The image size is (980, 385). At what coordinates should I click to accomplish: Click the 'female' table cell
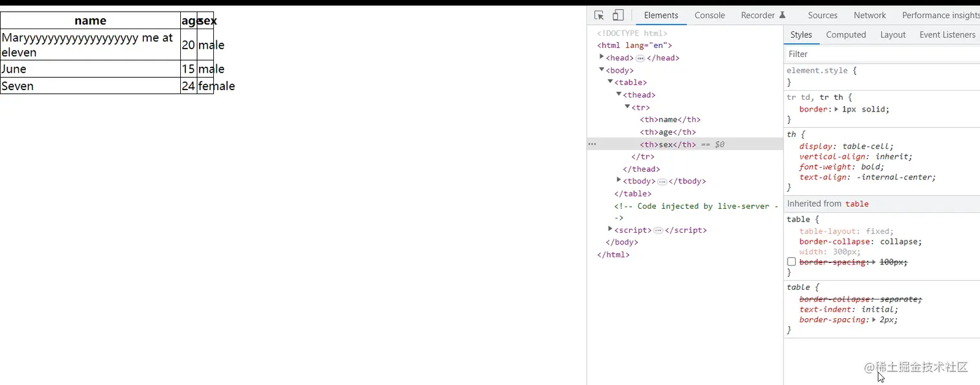click(x=205, y=86)
